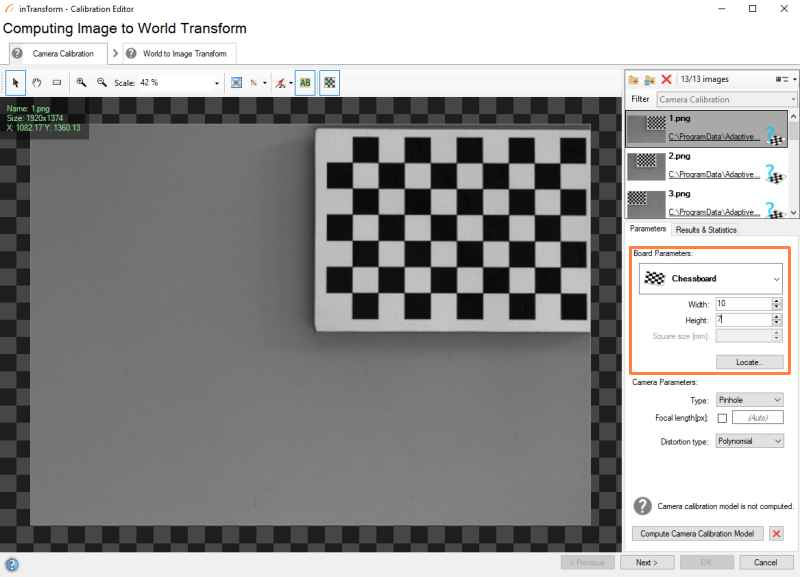Click the add image folder icon
Image resolution: width=800 pixels, height=577 pixels.
(x=633, y=79)
